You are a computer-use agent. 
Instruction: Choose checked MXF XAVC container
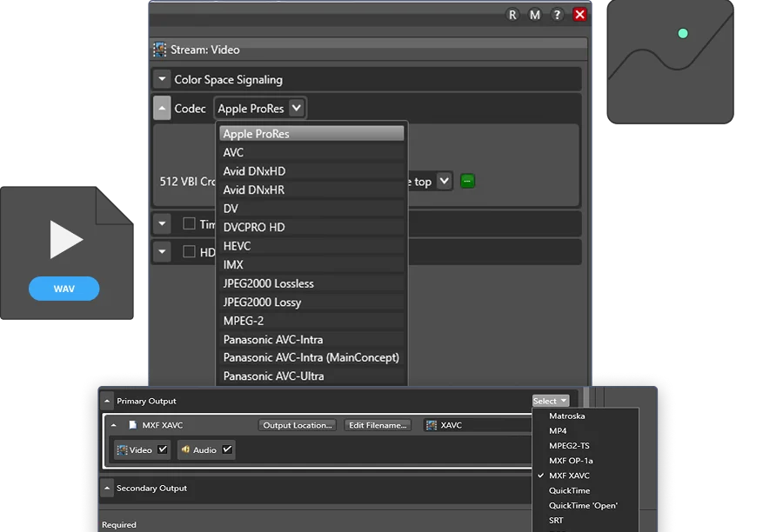(x=586, y=475)
